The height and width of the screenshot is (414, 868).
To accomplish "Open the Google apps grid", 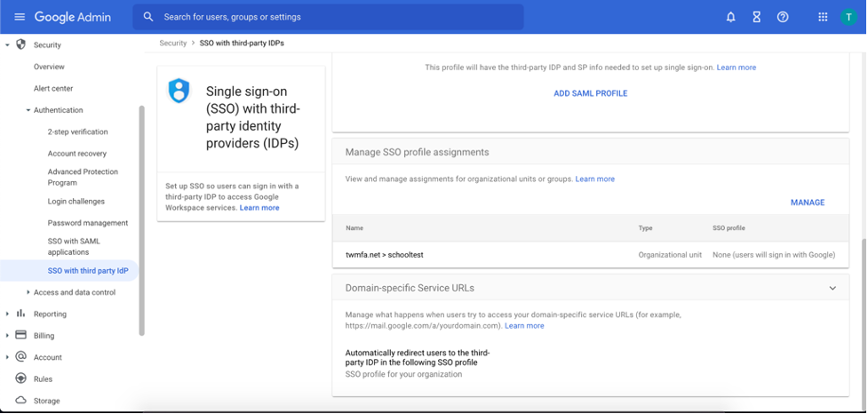I will pos(823,17).
